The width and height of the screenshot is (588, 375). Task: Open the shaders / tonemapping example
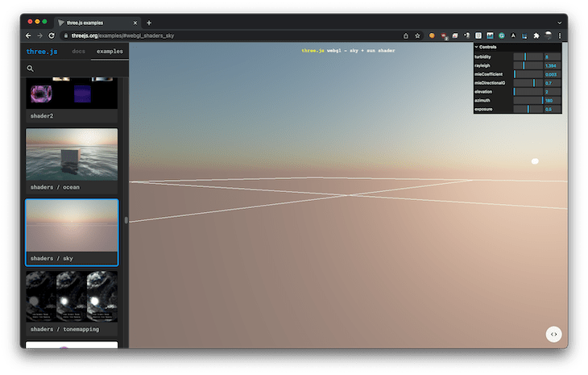click(72, 303)
